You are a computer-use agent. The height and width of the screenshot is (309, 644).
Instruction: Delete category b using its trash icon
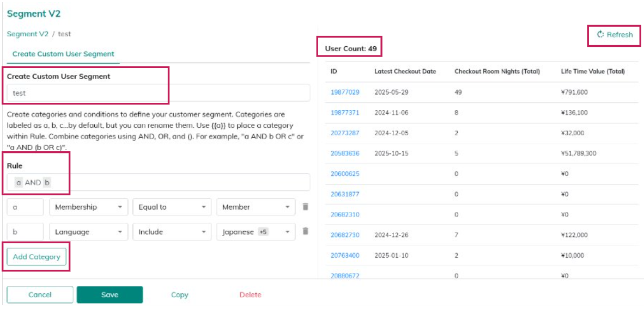pyautogui.click(x=305, y=231)
